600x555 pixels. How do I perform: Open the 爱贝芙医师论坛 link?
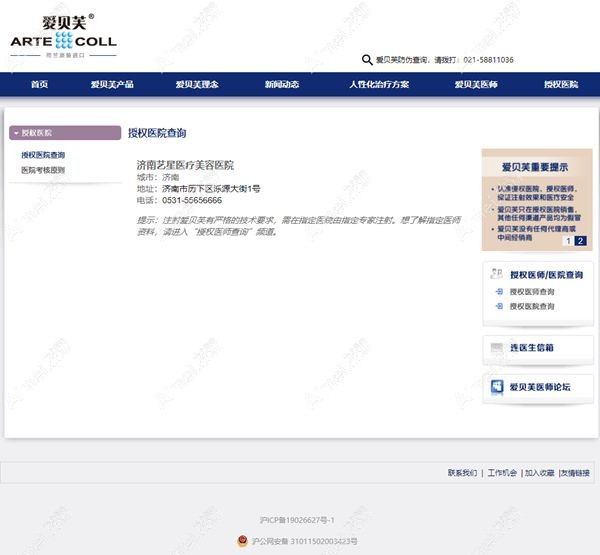[540, 387]
